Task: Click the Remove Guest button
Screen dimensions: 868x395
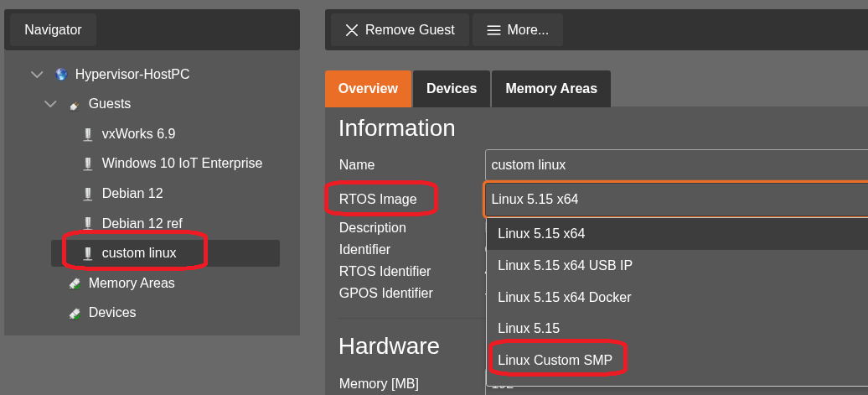Action: [400, 30]
